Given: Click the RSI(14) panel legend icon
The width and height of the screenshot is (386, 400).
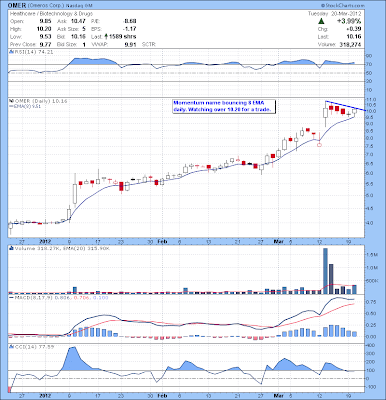Looking at the screenshot, I should click(x=11, y=52).
